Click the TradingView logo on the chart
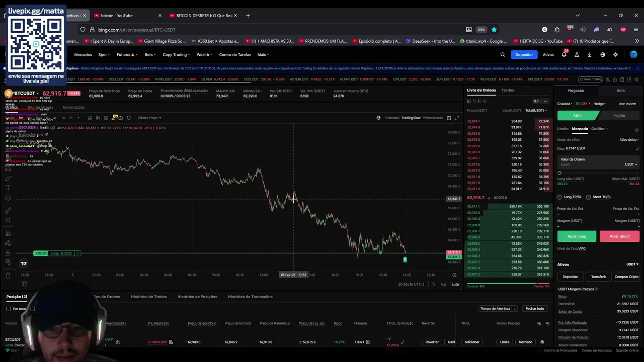 pyautogui.click(x=24, y=263)
